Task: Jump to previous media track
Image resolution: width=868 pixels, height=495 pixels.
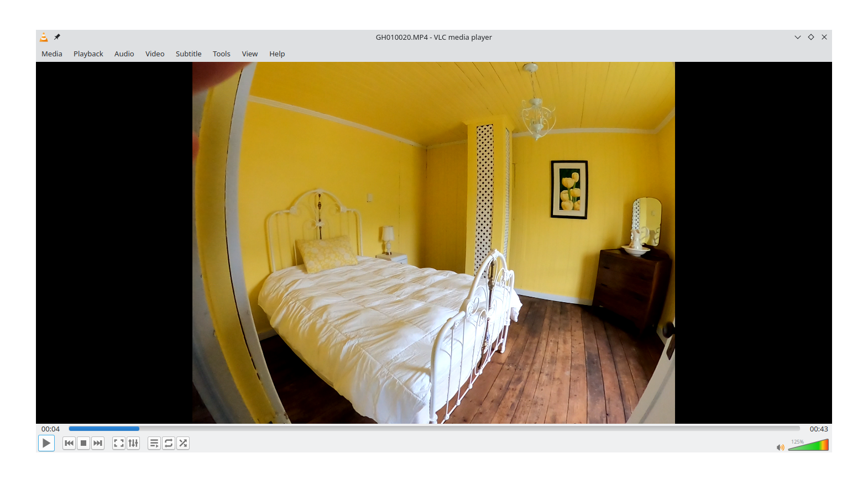Action: (x=69, y=443)
